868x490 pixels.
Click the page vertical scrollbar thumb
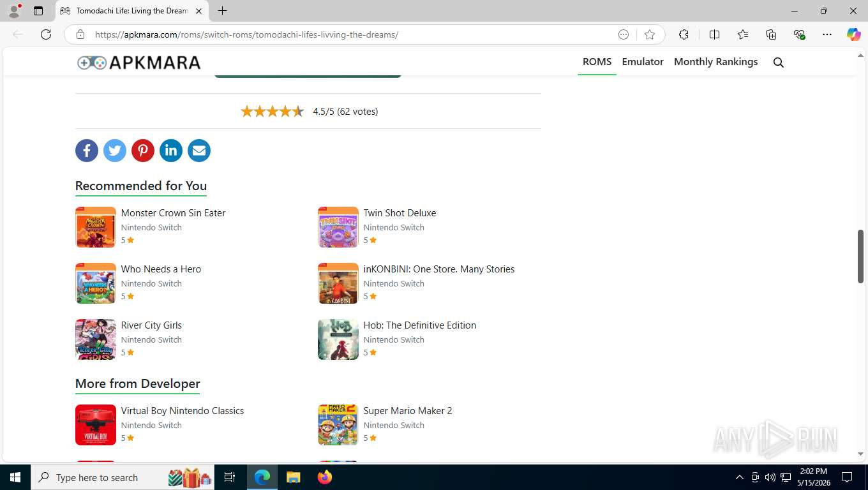coord(860,256)
